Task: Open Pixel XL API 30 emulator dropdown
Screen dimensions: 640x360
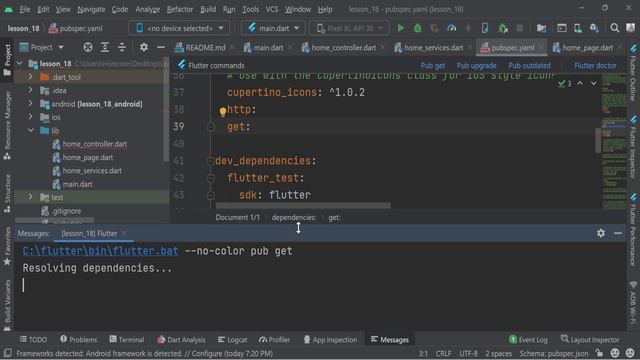Action: coord(349,28)
